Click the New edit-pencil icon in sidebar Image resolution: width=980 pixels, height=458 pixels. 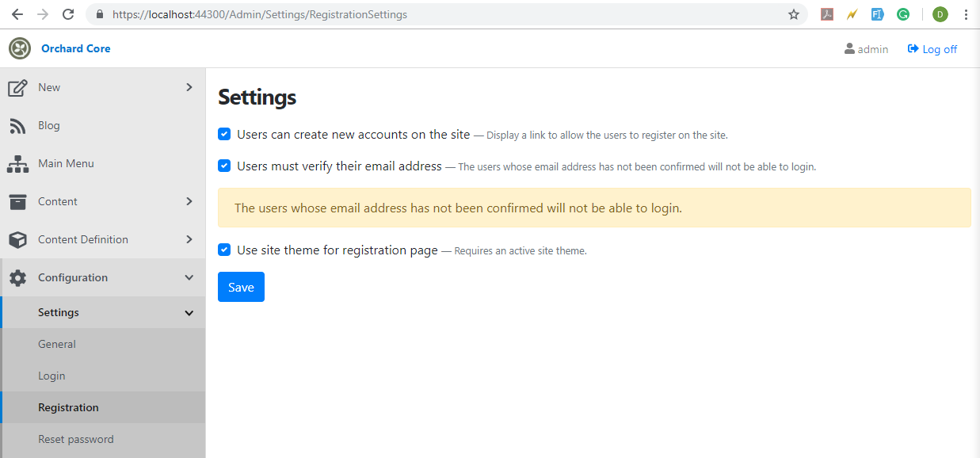tap(17, 87)
